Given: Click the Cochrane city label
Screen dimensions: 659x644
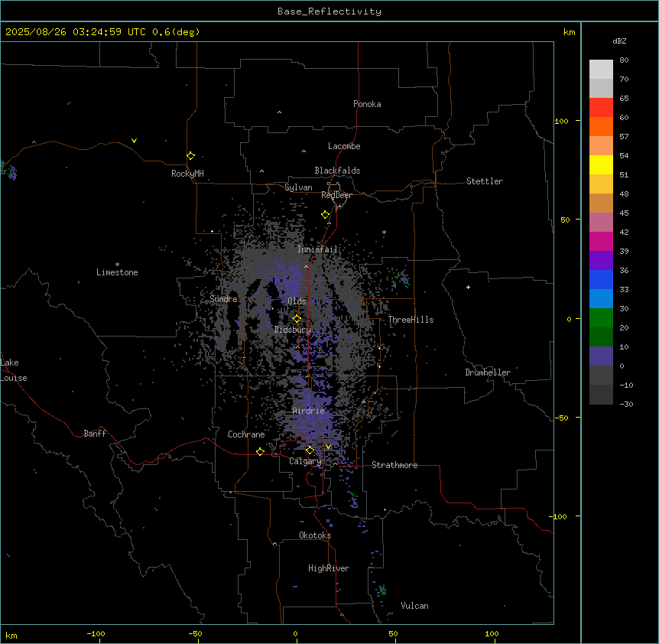Looking at the screenshot, I should [246, 434].
